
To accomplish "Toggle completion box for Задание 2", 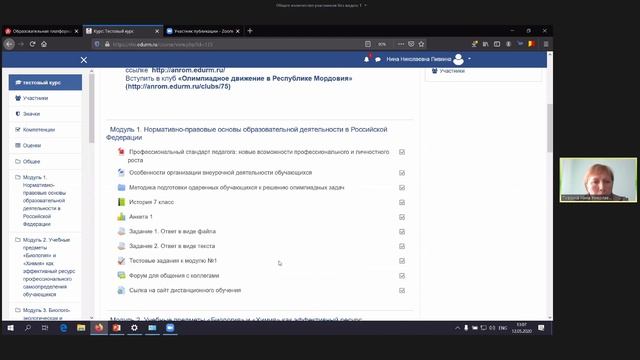I will 402,246.
